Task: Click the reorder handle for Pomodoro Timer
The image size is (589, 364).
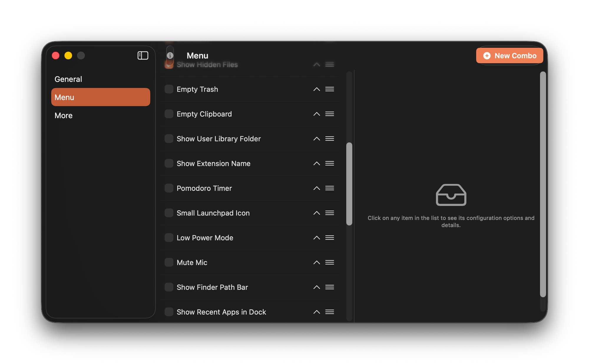Action: 330,188
